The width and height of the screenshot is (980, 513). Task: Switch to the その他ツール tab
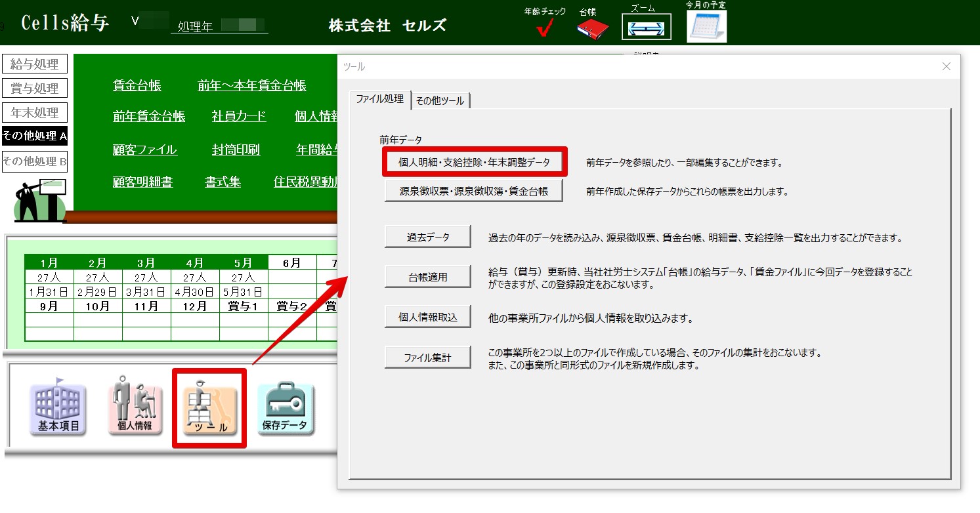440,101
